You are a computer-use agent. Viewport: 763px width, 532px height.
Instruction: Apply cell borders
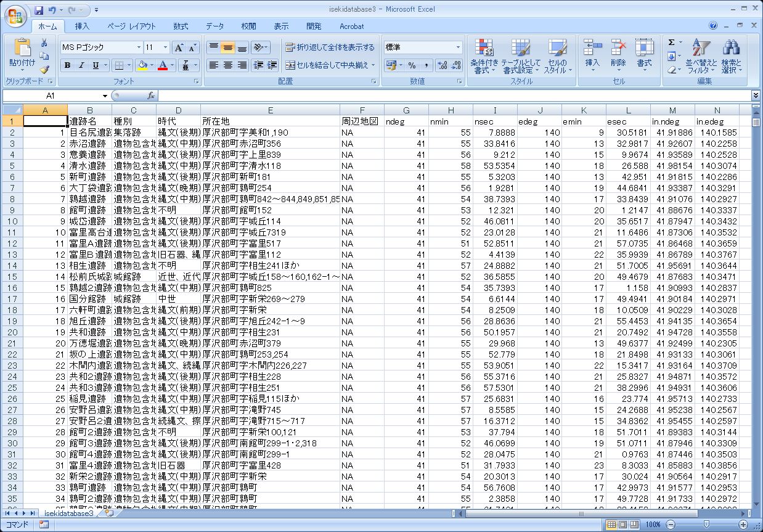coord(120,65)
